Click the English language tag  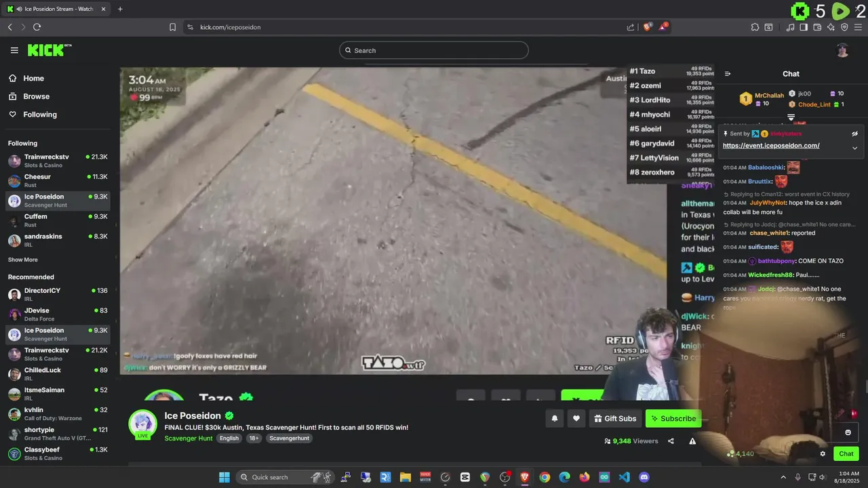click(x=229, y=439)
